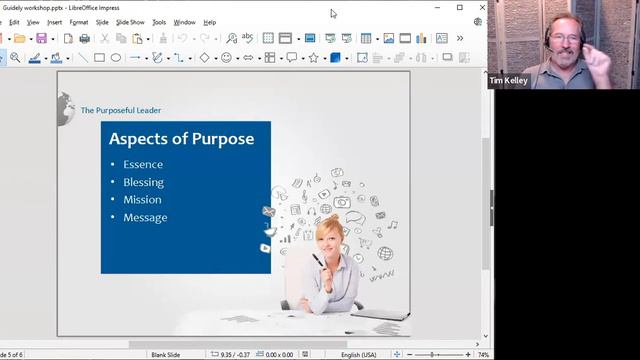Viewport: 640px width, 360px height.
Task: Click the Insert Text Box icon
Action: pyautogui.click(x=442, y=38)
